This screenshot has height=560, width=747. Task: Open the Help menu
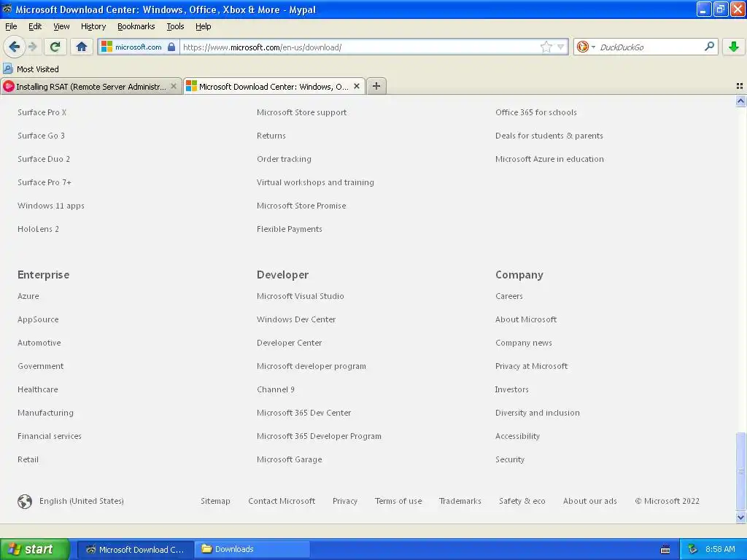(203, 26)
